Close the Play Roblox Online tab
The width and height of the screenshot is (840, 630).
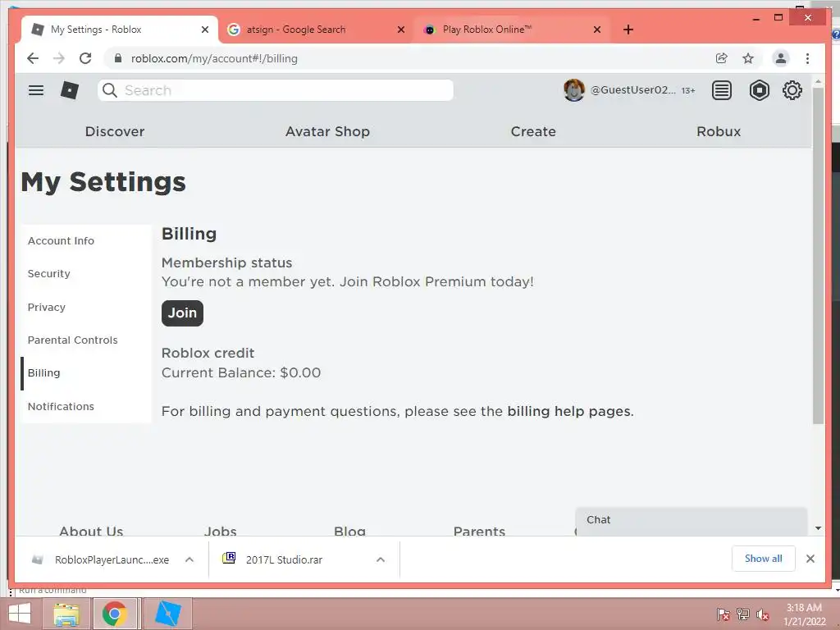point(597,30)
